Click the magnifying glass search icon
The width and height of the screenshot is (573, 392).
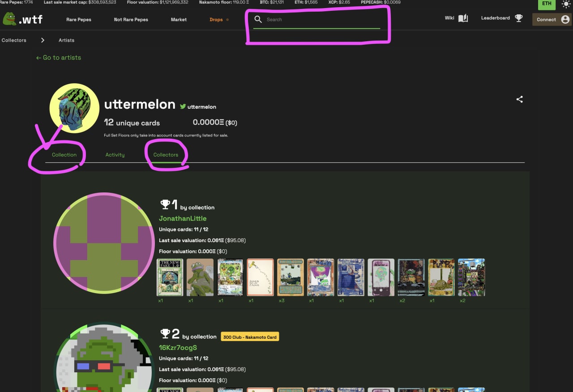coord(258,19)
